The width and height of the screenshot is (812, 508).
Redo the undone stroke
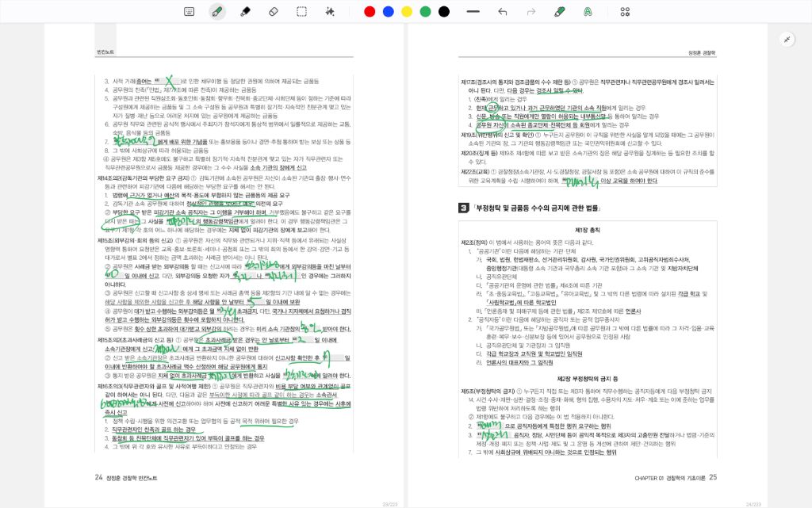(530, 12)
